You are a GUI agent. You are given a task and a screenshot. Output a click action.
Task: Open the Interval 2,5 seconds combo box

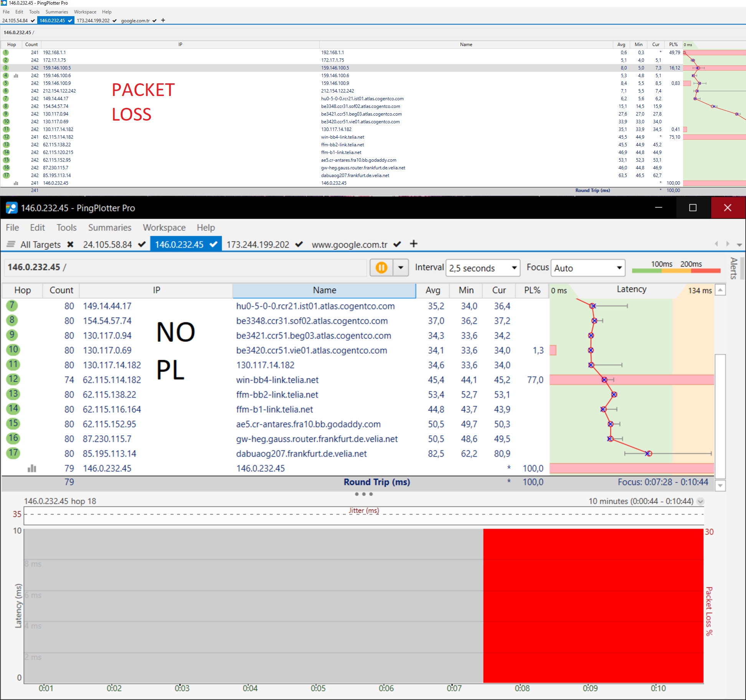[483, 268]
